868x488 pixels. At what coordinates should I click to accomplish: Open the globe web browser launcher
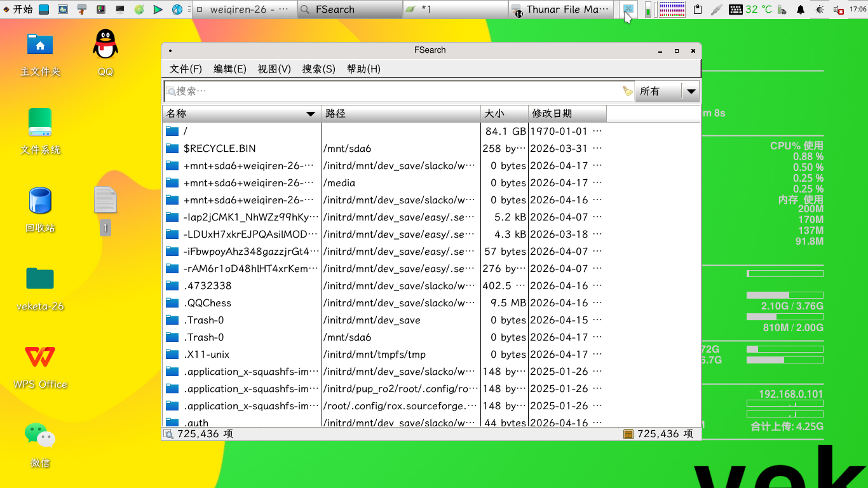(177, 10)
